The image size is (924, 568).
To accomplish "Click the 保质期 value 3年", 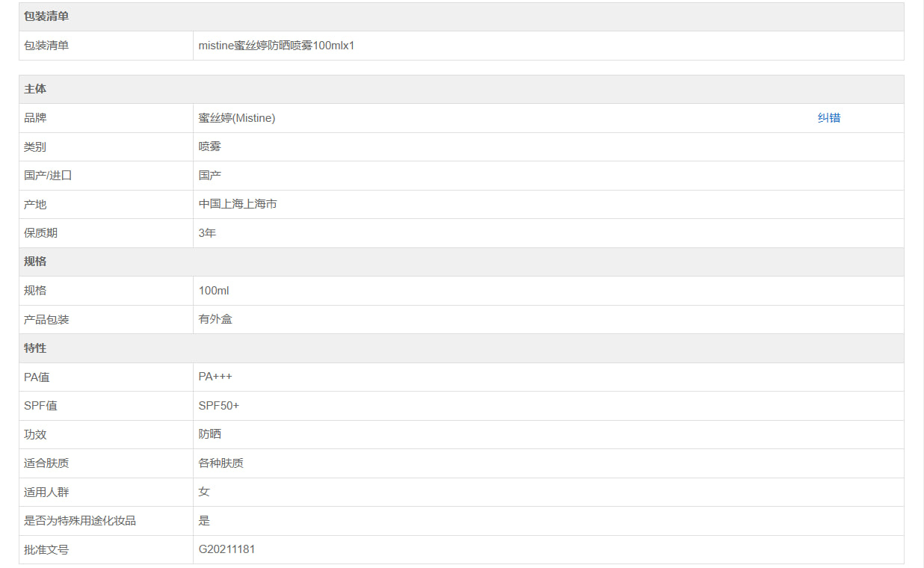I will pos(207,233).
